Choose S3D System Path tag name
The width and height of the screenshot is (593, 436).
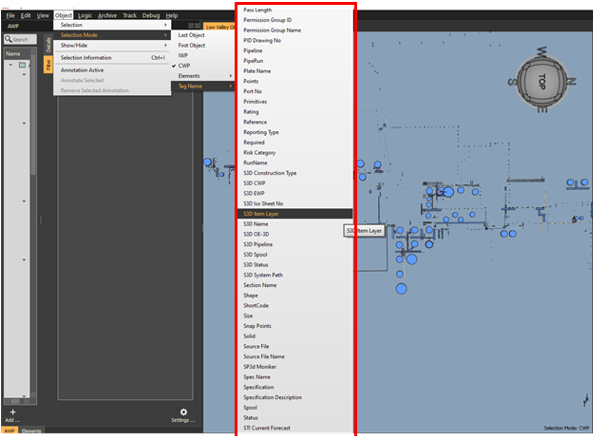[295, 275]
